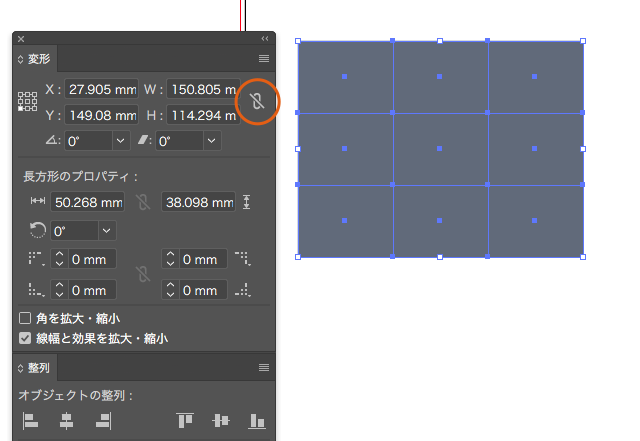Step the top-right corner radius value
Screen dimensions: 640x441
[170, 259]
